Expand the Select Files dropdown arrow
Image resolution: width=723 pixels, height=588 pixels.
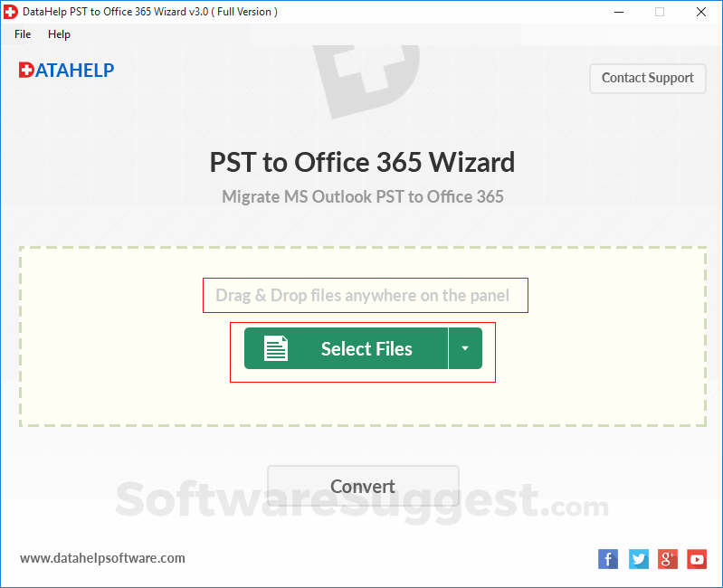coord(465,348)
